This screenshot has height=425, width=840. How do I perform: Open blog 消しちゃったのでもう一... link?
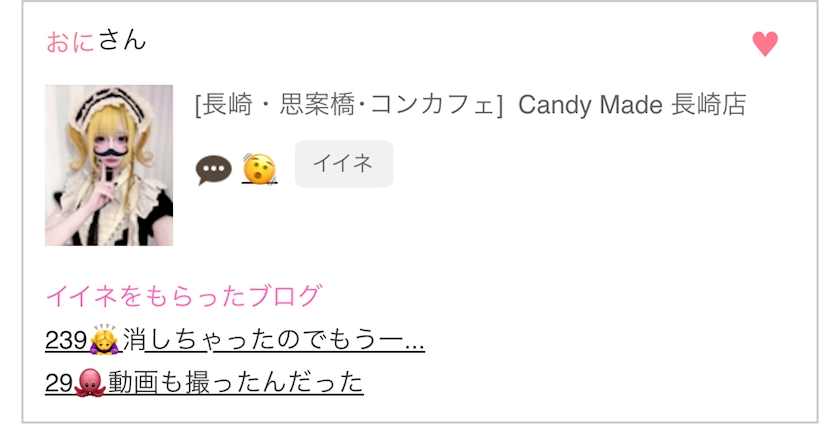(274, 340)
